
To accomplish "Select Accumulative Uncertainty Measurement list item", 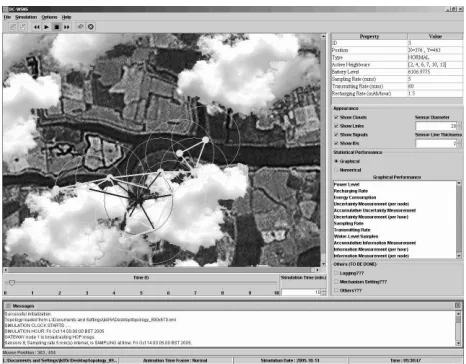I will click(375, 210).
